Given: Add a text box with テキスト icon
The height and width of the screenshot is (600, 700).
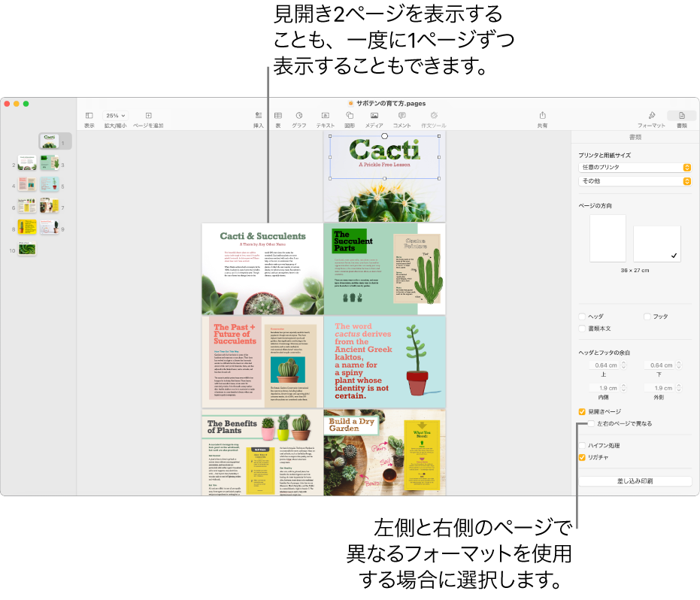Looking at the screenshot, I should tap(326, 116).
